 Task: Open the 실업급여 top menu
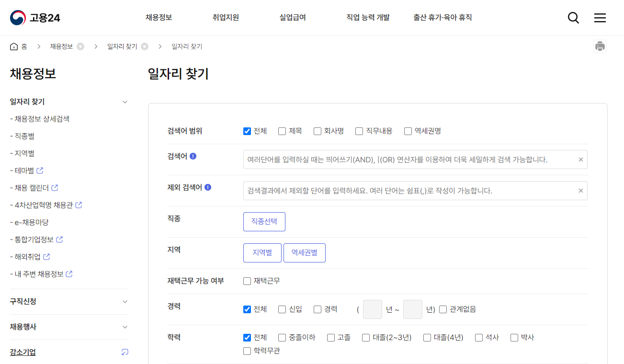tap(293, 18)
